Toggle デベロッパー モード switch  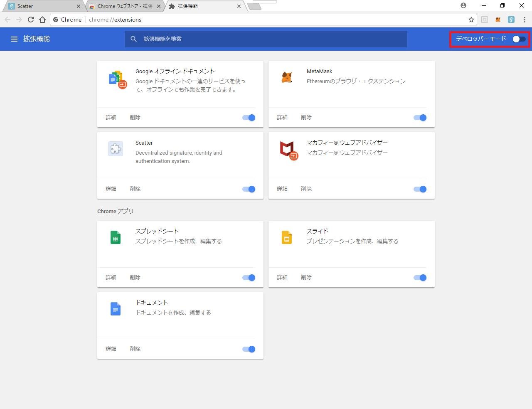pyautogui.click(x=519, y=39)
